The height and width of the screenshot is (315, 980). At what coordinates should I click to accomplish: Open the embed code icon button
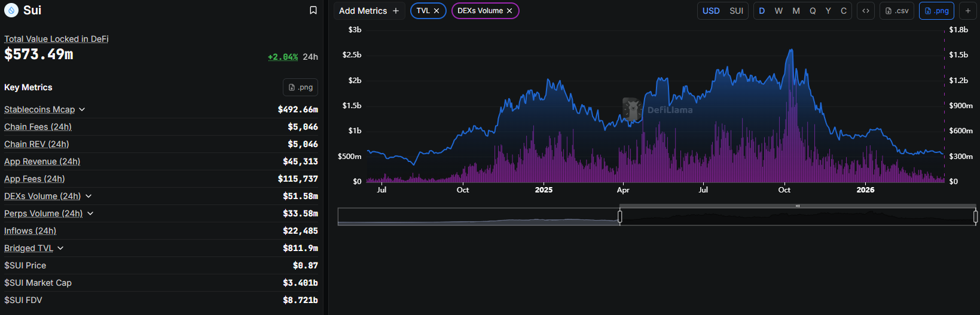click(x=865, y=11)
